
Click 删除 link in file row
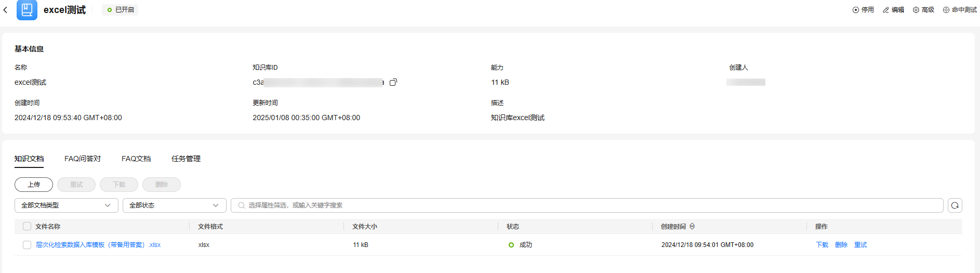click(x=841, y=245)
